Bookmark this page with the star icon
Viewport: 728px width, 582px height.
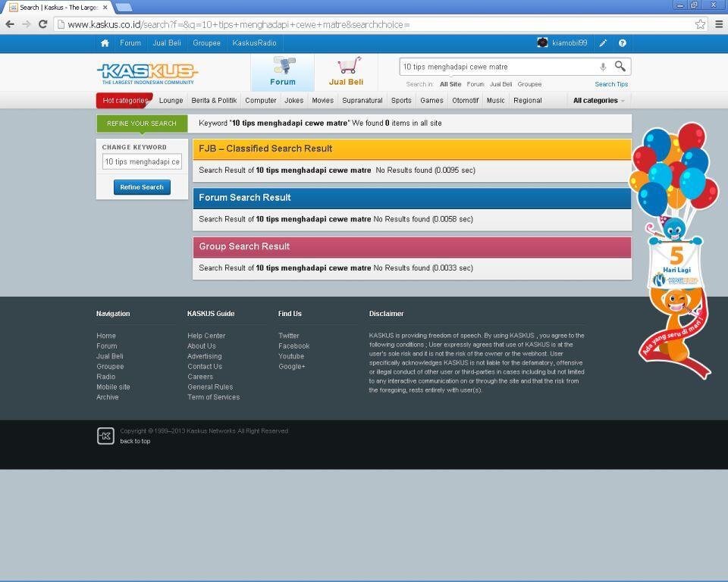(701, 24)
